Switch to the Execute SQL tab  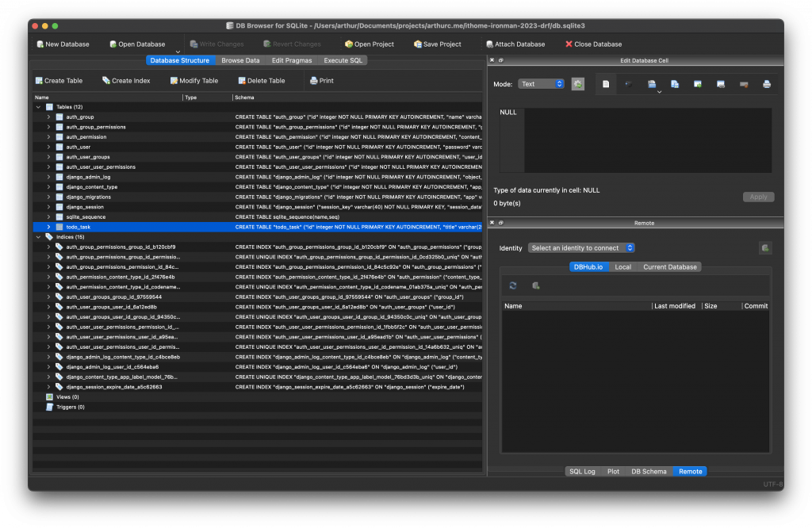[343, 60]
